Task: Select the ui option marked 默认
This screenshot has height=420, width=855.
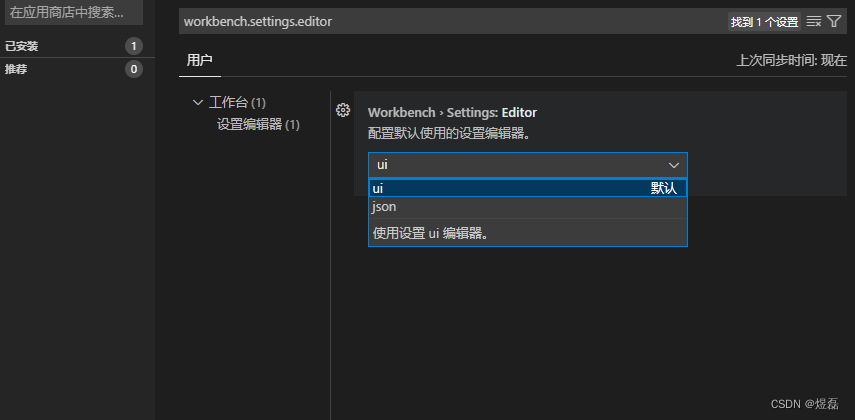Action: click(527, 188)
